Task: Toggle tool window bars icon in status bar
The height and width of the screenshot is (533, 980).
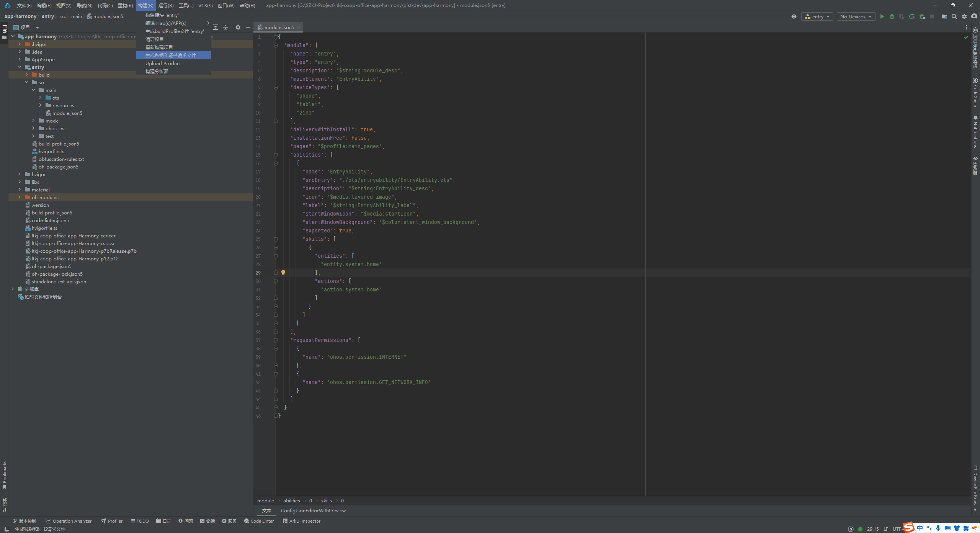Action: [7, 529]
